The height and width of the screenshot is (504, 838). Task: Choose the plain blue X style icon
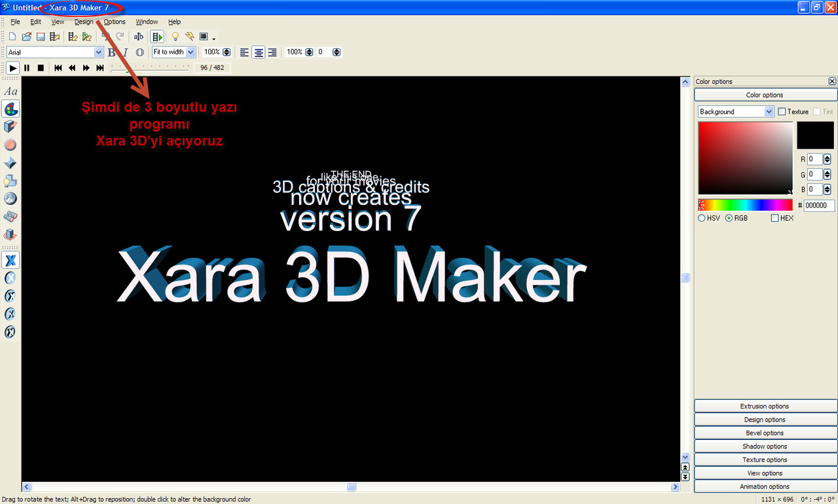coord(10,261)
